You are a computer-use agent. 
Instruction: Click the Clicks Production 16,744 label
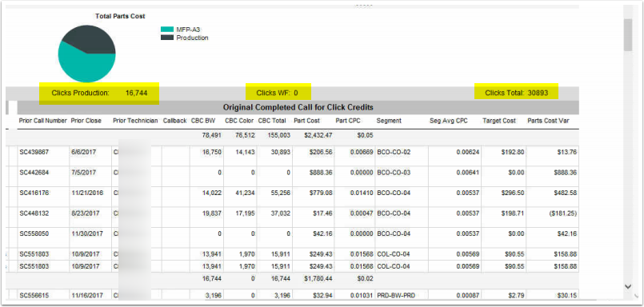pos(99,94)
